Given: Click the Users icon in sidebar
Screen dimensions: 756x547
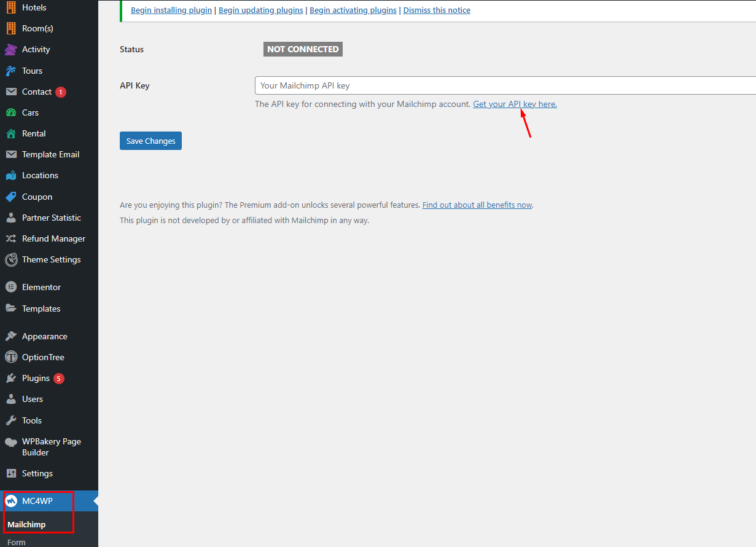Looking at the screenshot, I should click(x=11, y=399).
